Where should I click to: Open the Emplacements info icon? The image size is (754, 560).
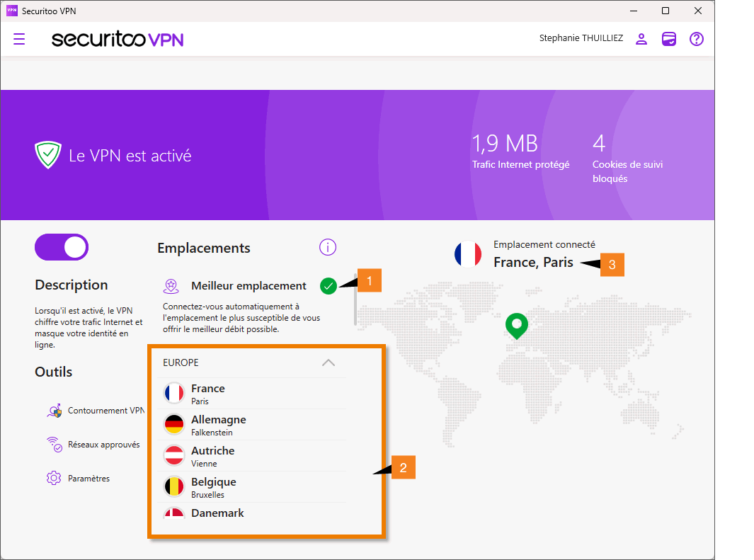(328, 248)
